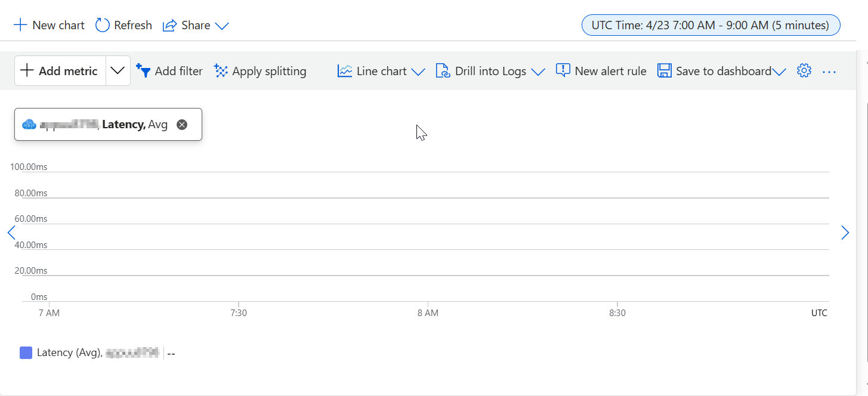Screen dimensions: 868x396
Task: Expand the Share dropdown chevron
Action: [x=222, y=26]
